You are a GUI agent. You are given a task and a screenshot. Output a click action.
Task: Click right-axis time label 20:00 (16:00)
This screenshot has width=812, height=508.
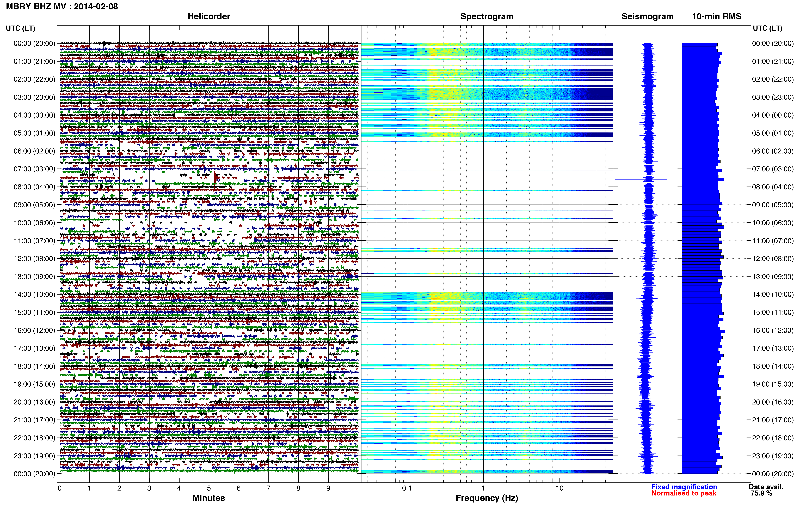tap(773, 402)
